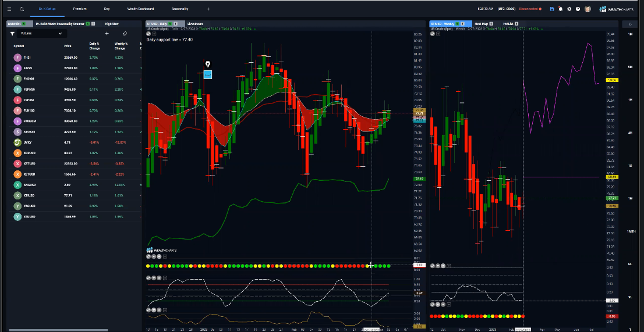The image size is (644, 332).
Task: Open the Seasonality workspace tab
Action: pos(180,9)
